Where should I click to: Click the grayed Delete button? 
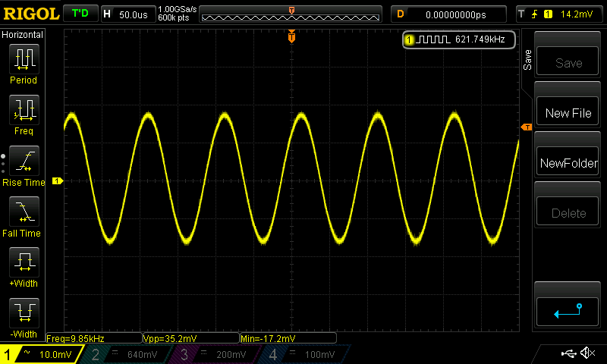(568, 212)
